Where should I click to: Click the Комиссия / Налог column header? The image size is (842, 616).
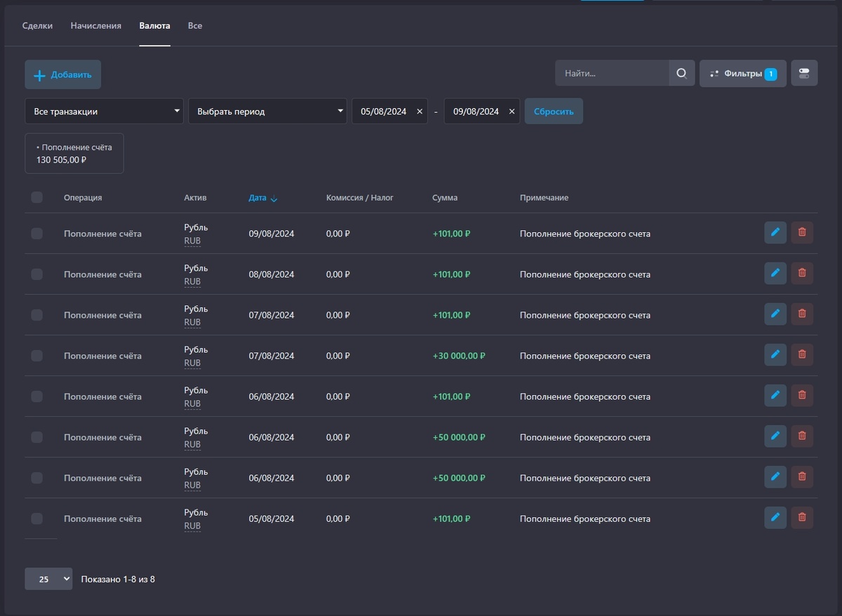pyautogui.click(x=360, y=198)
